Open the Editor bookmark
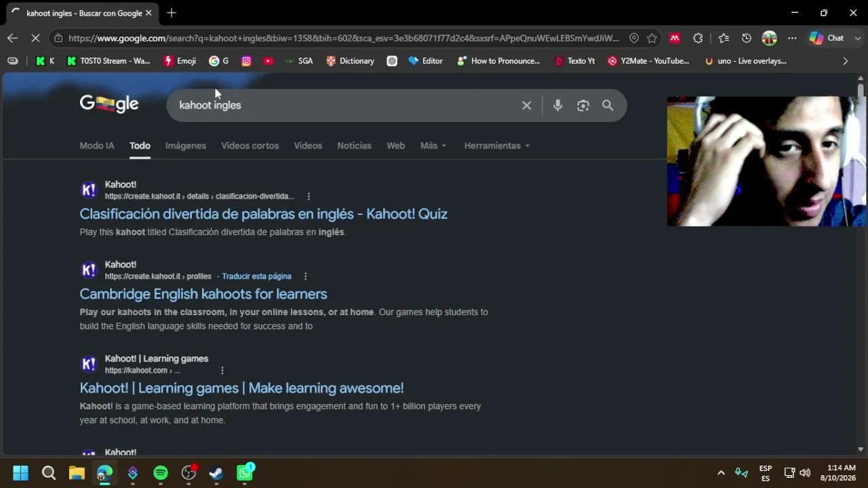Viewport: 868px width, 488px height. click(425, 61)
